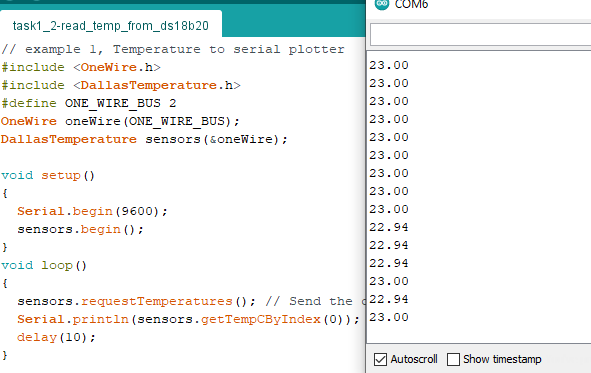Disable the Autoscroll checkbox
591x373 pixels.
[x=380, y=359]
